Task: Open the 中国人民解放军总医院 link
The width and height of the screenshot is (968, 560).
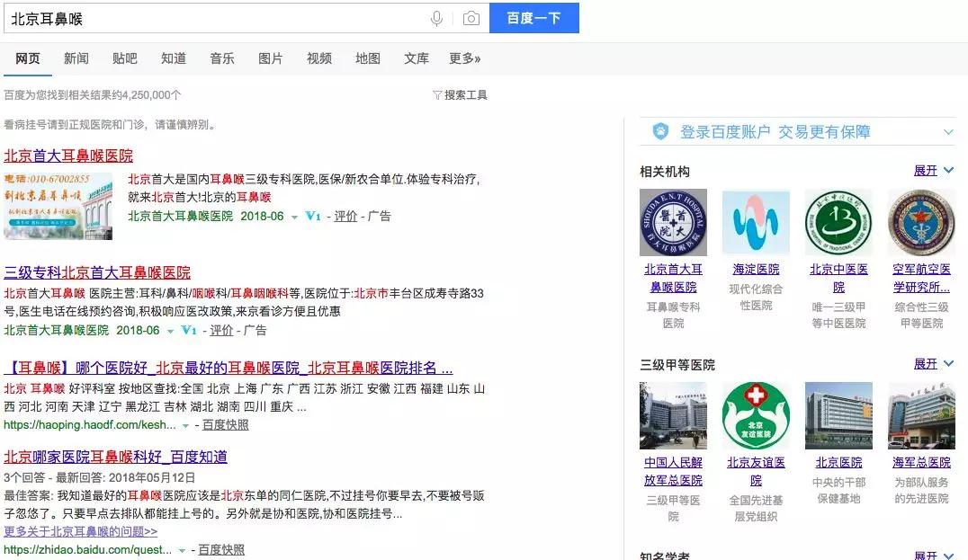Action: pyautogui.click(x=674, y=471)
